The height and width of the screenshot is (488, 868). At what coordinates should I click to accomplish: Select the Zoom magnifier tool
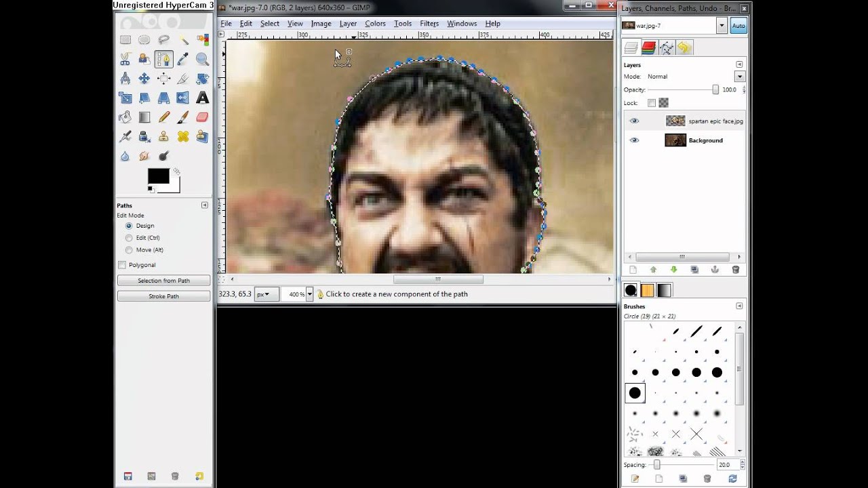pyautogui.click(x=202, y=60)
